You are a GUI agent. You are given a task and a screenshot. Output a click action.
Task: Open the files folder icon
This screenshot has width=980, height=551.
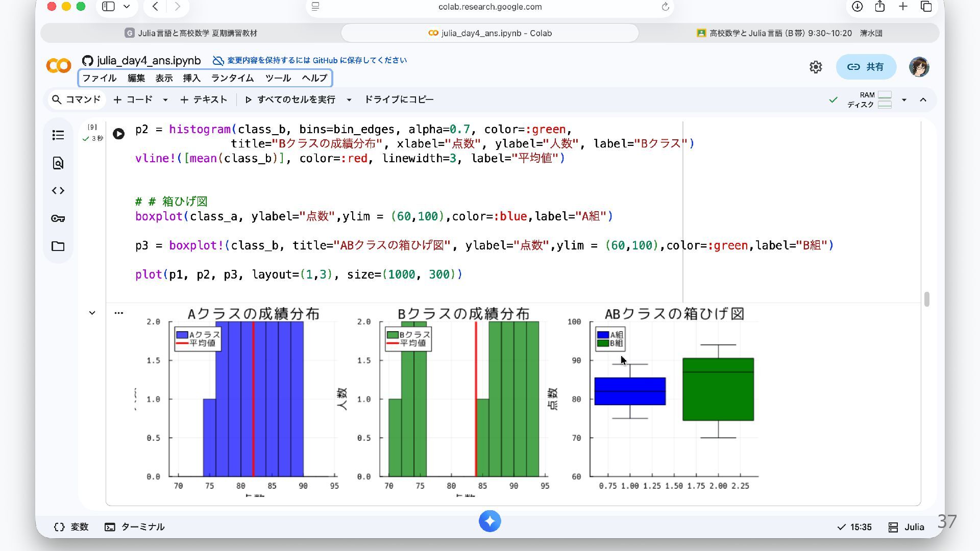pyautogui.click(x=58, y=246)
